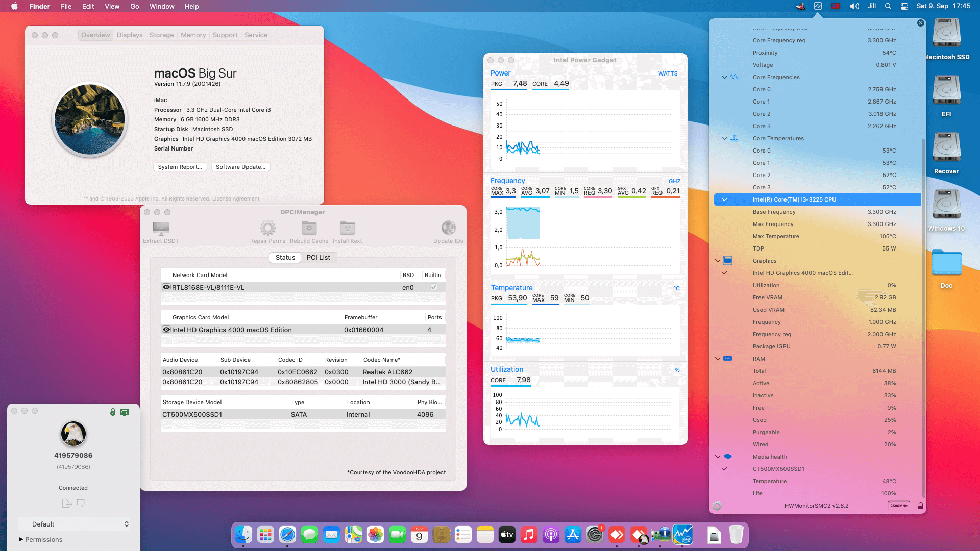
Task: Open DPCIManager icon in the Dock
Action: (x=660, y=534)
